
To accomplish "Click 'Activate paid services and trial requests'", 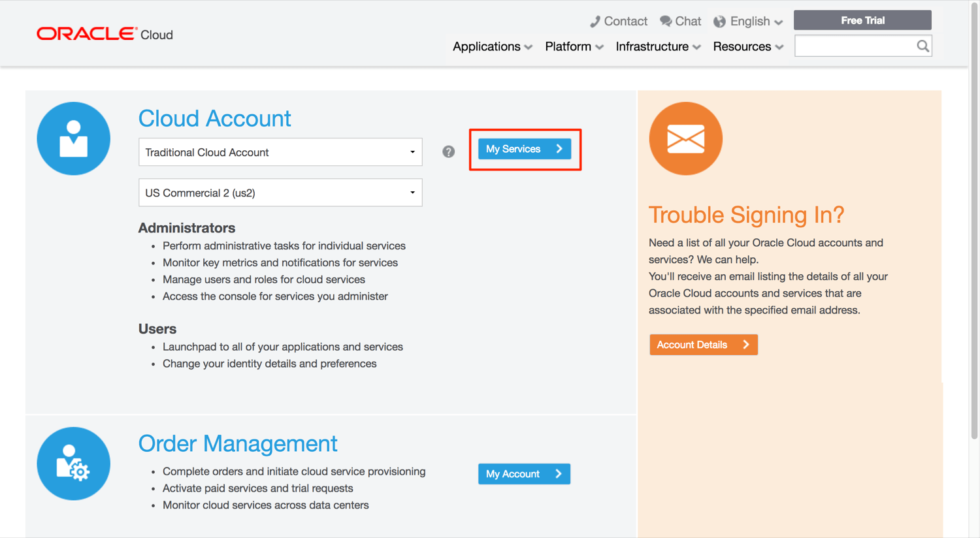I will click(x=258, y=488).
